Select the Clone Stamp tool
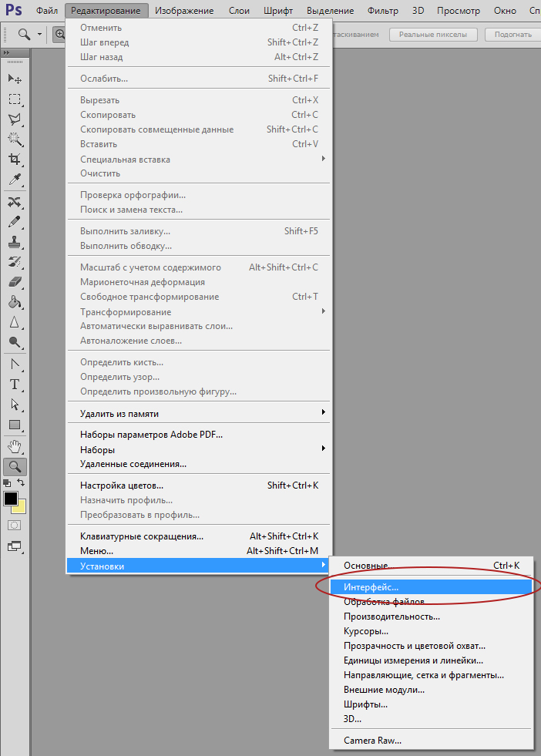The image size is (541, 756). pyautogui.click(x=15, y=241)
